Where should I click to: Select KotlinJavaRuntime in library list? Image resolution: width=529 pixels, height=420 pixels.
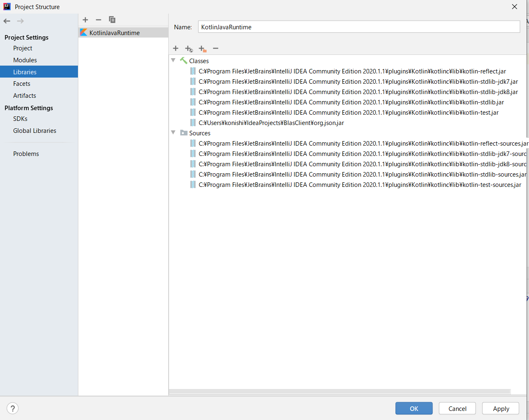coord(123,33)
